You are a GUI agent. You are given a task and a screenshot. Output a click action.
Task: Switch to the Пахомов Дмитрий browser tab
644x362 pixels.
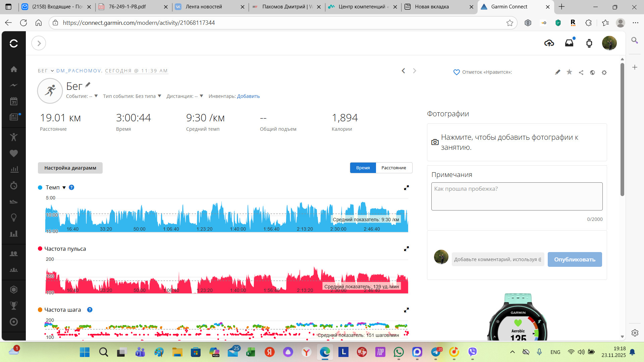[287, 7]
